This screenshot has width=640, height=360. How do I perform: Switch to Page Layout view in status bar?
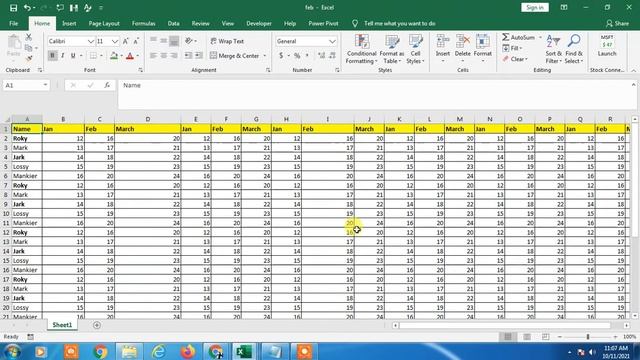tap(527, 337)
